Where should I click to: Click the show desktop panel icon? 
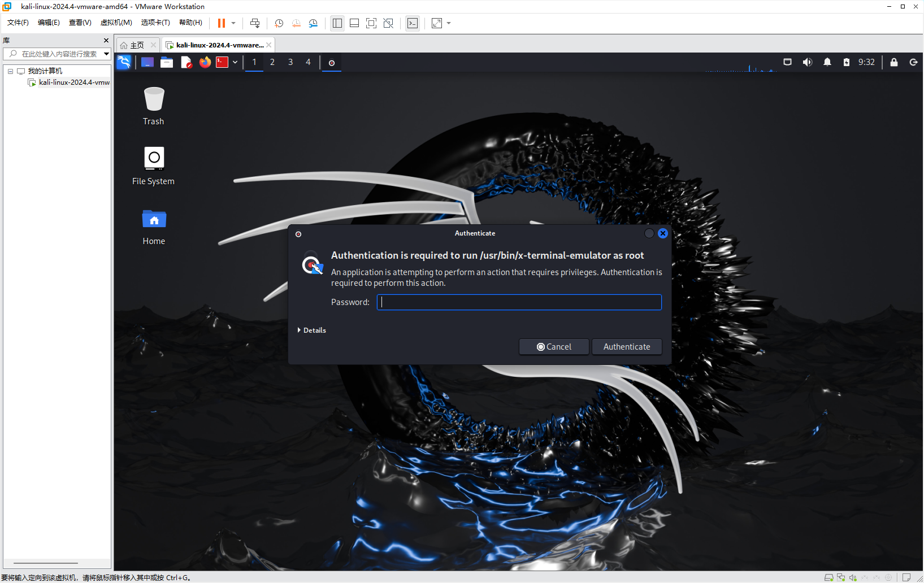pos(148,62)
